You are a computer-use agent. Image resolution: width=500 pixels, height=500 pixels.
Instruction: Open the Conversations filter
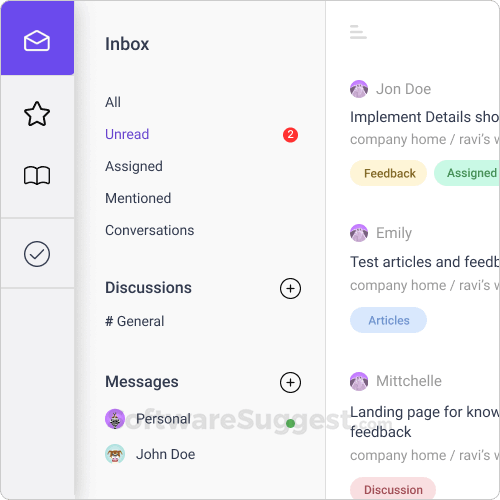pyautogui.click(x=150, y=230)
